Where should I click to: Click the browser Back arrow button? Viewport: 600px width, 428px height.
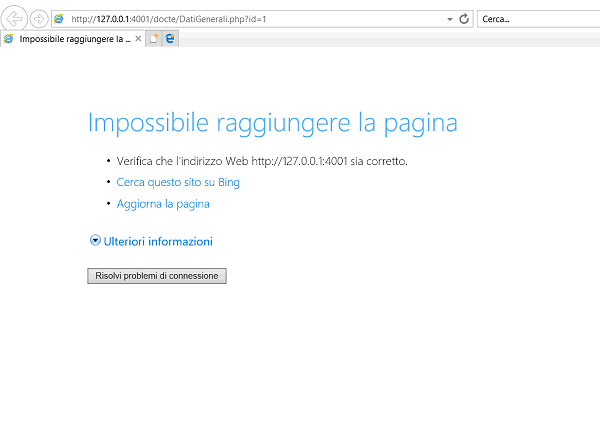pos(14,18)
